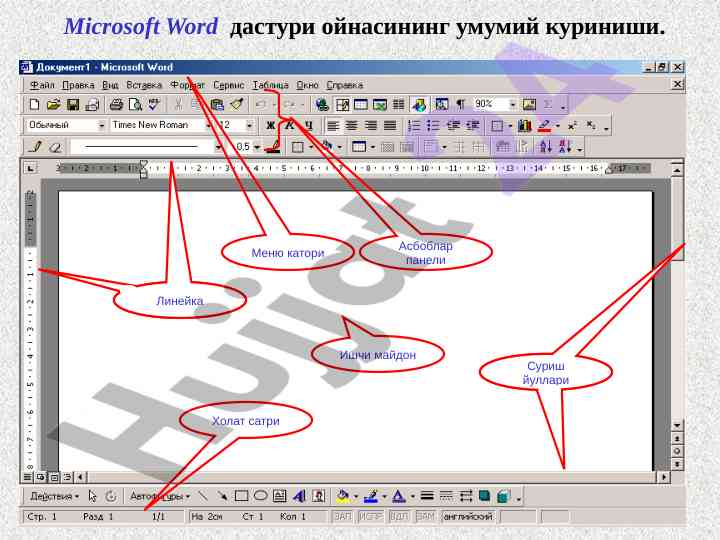The image size is (720, 540).
Task: Choose the Select Objects pointer tool
Action: point(92,496)
